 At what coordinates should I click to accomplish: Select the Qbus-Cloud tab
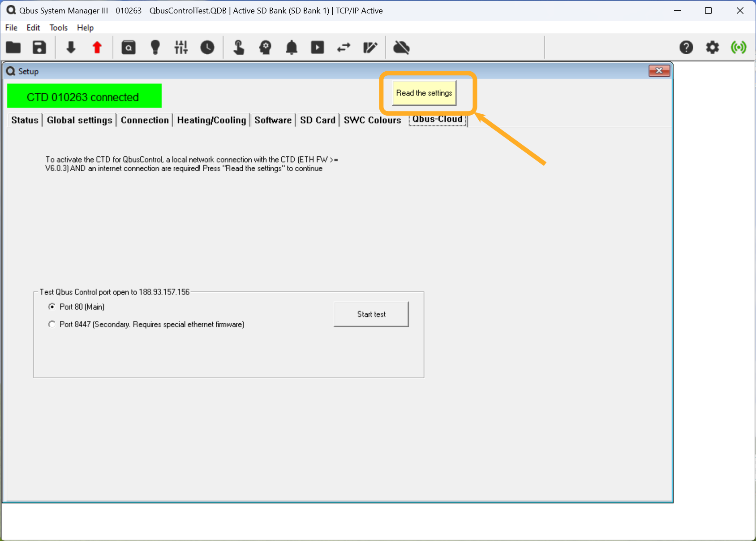pyautogui.click(x=438, y=119)
